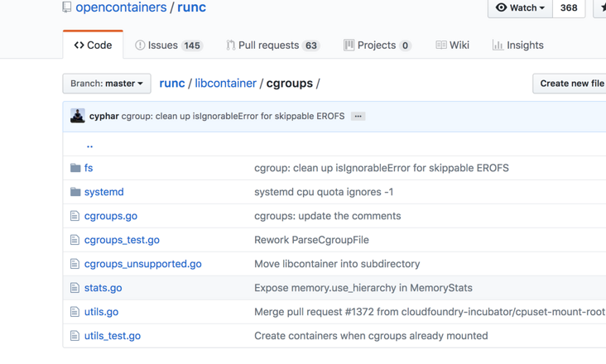Viewport: 606px width, 364px height.
Task: Navigate to runc in the breadcrumb
Action: click(x=172, y=84)
